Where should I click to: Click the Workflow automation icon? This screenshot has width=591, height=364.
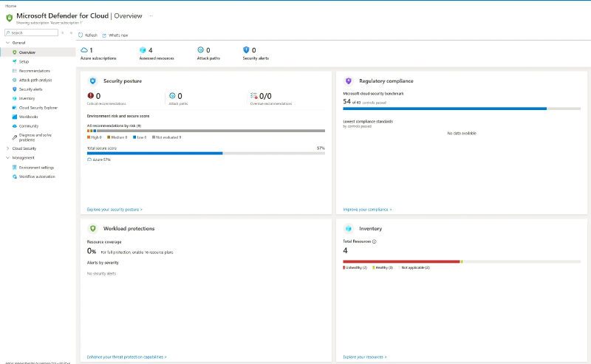[15, 176]
